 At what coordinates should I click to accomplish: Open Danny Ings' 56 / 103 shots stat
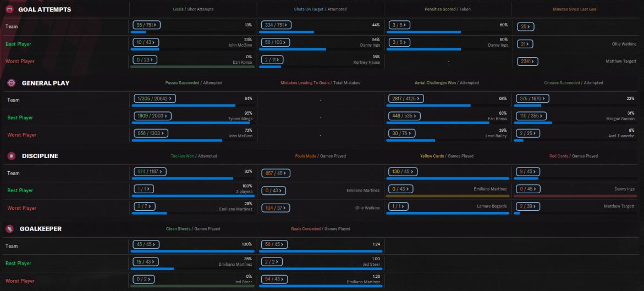click(275, 42)
